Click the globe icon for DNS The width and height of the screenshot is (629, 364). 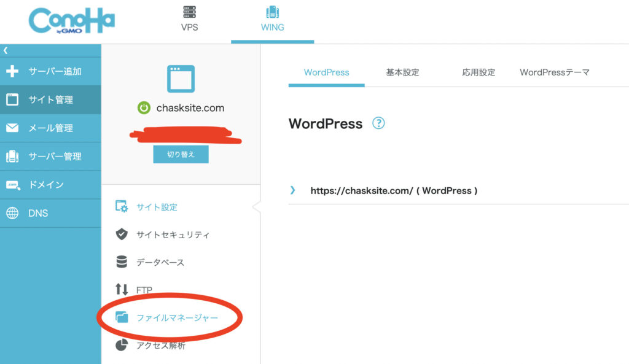pyautogui.click(x=12, y=213)
